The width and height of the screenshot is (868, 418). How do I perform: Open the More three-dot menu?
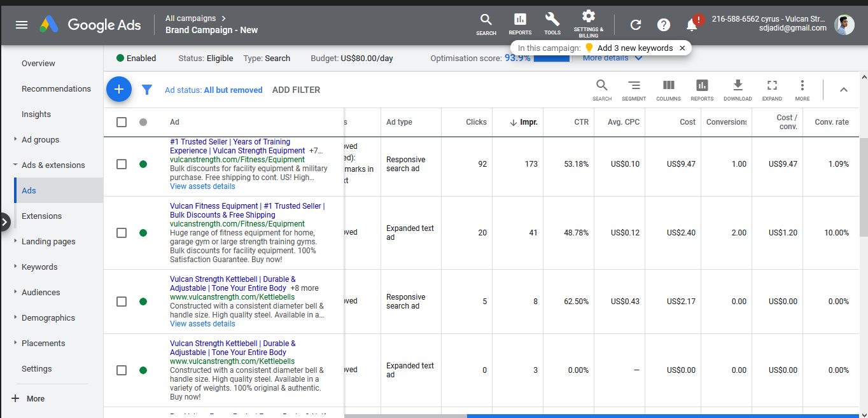pyautogui.click(x=802, y=90)
